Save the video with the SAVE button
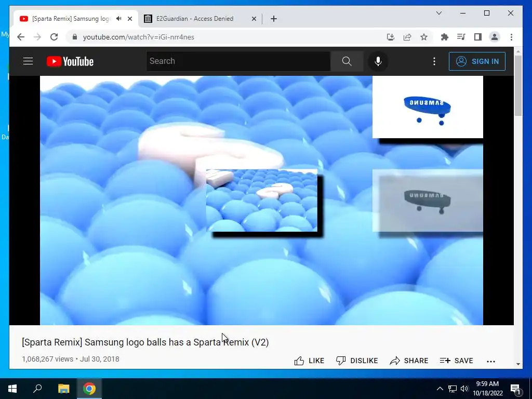 [x=456, y=361]
